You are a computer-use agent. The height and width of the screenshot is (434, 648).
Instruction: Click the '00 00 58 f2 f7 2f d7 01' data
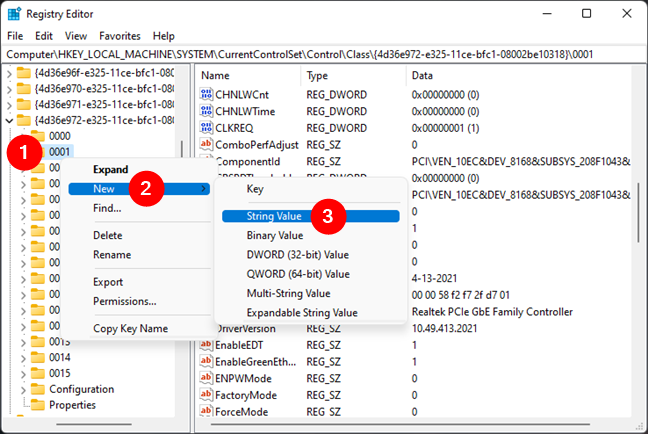click(x=460, y=295)
